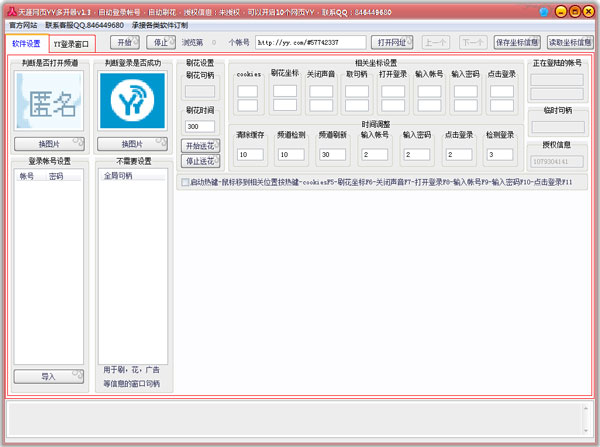Click 检测登录 time field showing 3

click(x=500, y=155)
